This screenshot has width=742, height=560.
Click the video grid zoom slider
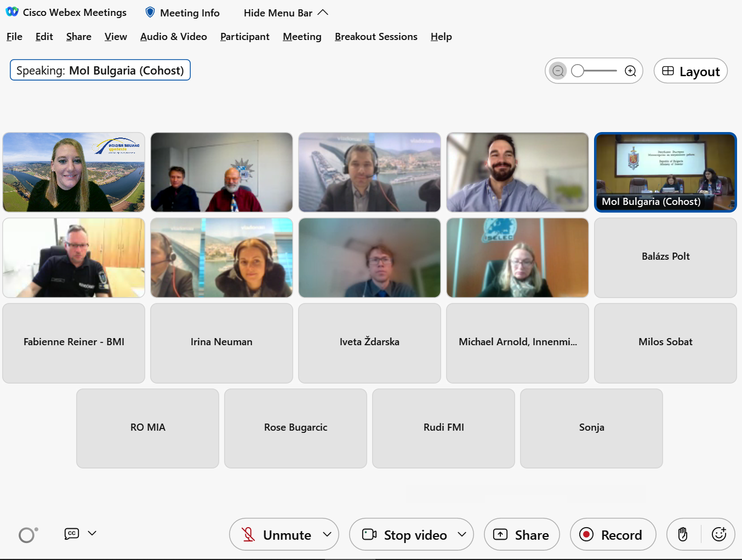[595, 71]
